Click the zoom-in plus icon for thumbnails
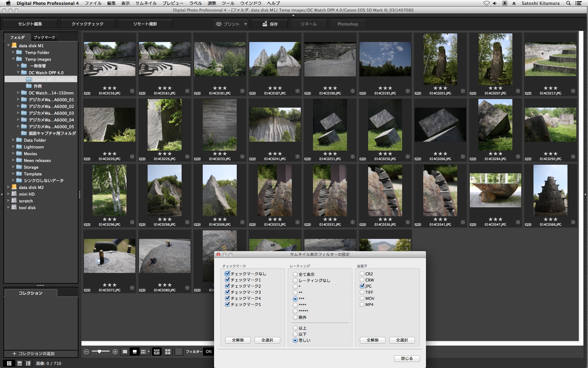Viewport: 588px width, 368px height. click(115, 352)
